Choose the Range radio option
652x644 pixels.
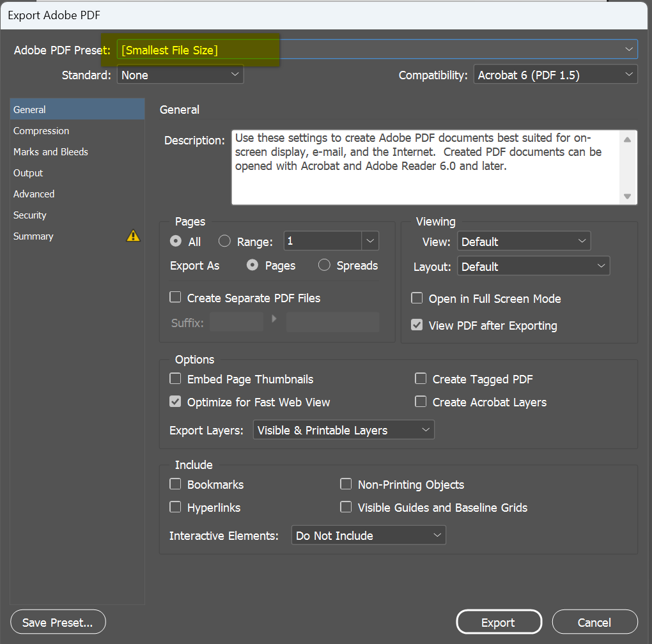(x=224, y=241)
